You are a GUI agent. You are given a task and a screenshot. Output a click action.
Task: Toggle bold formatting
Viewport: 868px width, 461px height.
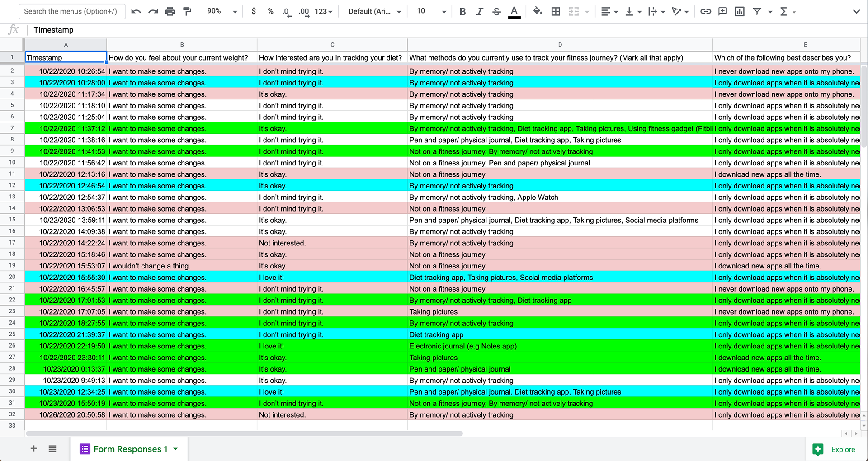[462, 12]
